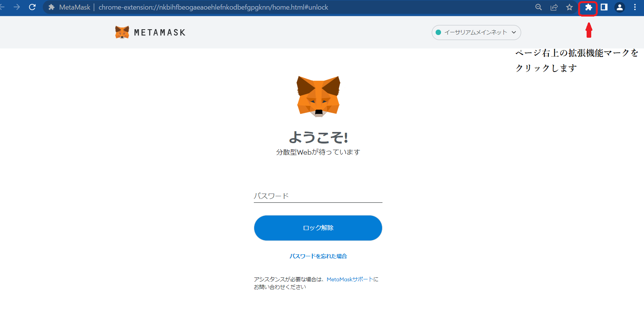This screenshot has height=334, width=644.
Task: Open the zoom magnifier in address bar
Action: (538, 7)
